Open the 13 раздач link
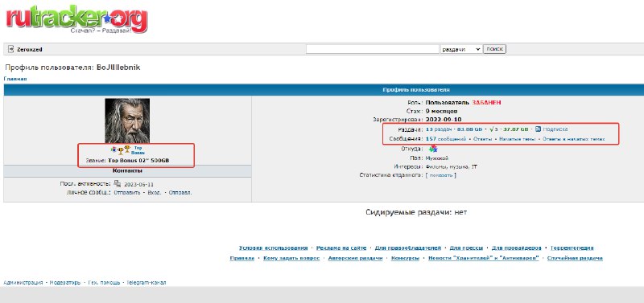 point(439,129)
